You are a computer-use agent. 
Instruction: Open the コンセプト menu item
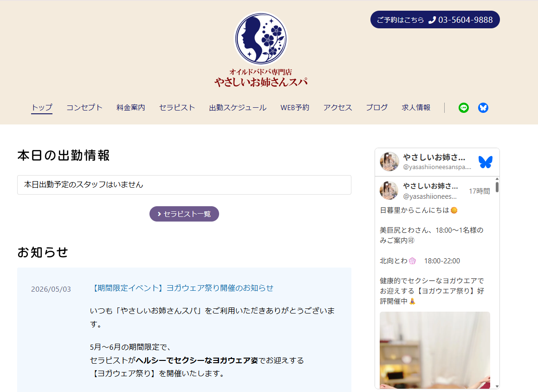point(84,107)
